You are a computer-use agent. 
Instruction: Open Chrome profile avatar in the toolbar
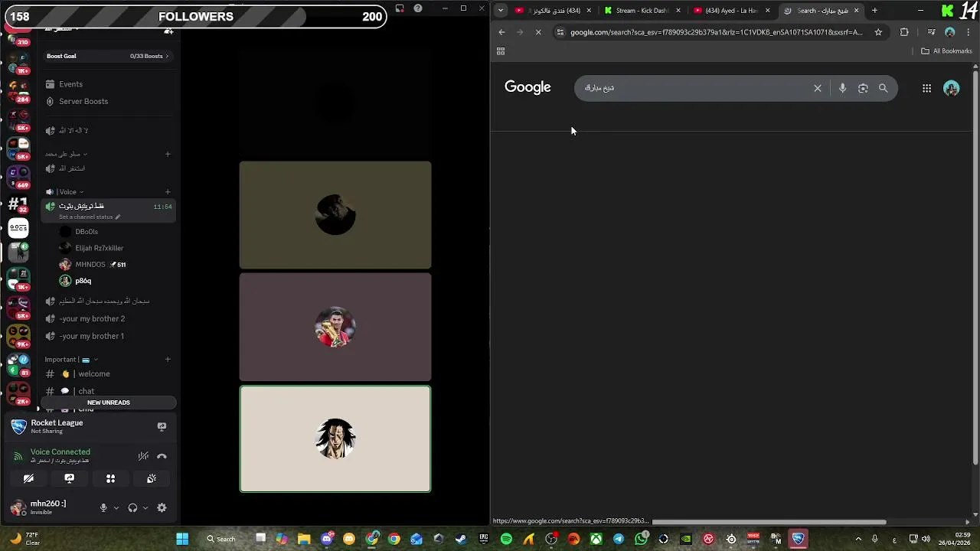pyautogui.click(x=950, y=32)
